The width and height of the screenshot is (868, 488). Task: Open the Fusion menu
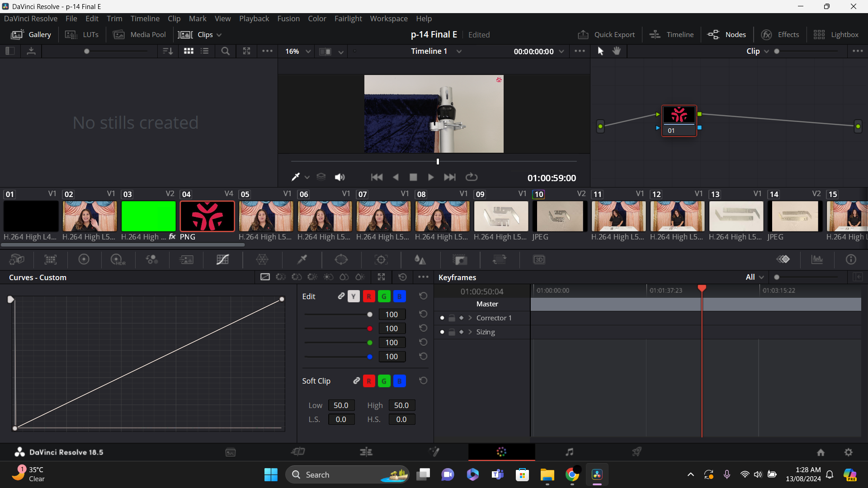[x=288, y=19]
